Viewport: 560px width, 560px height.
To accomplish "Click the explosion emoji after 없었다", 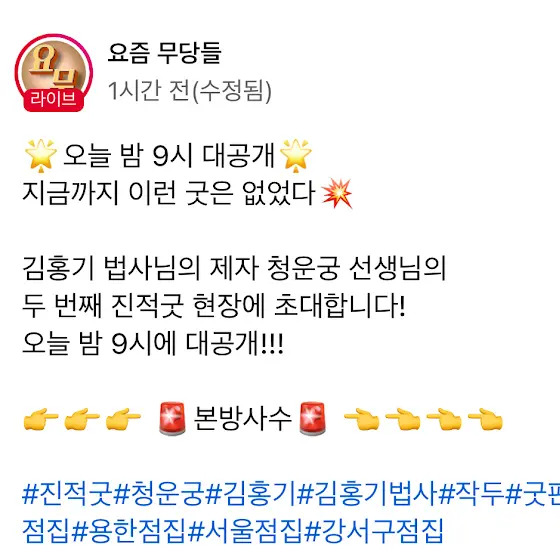I will 337,193.
